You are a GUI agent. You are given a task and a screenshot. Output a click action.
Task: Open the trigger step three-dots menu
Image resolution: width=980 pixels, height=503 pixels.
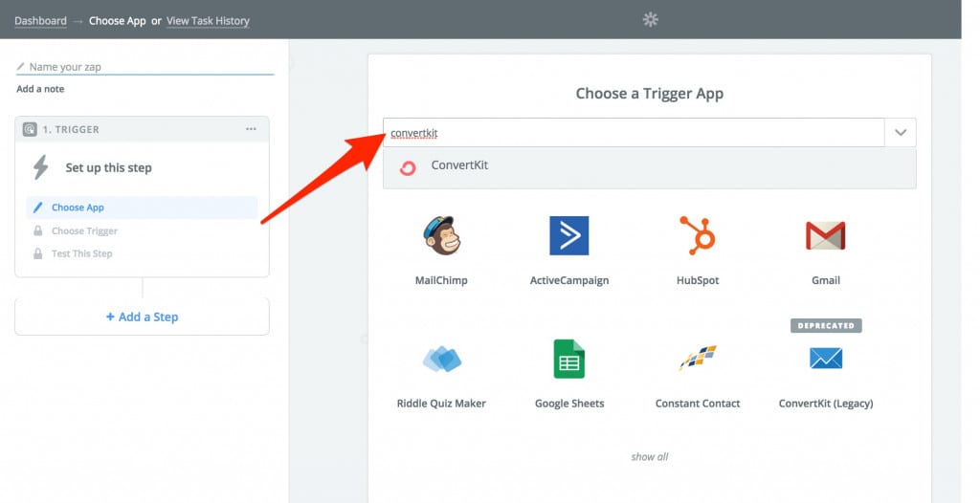coord(252,129)
